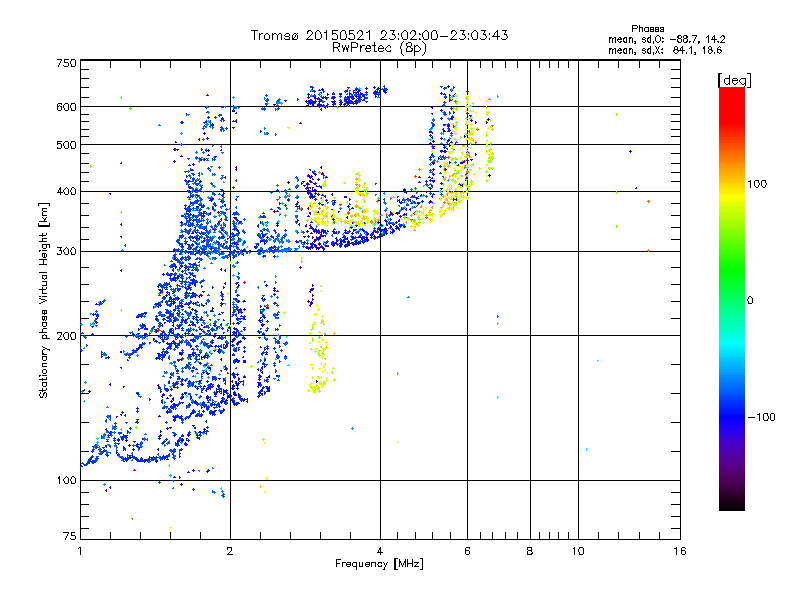Click the y-axis tick label '600'
Viewport: 800px width, 600px height.
coord(66,107)
